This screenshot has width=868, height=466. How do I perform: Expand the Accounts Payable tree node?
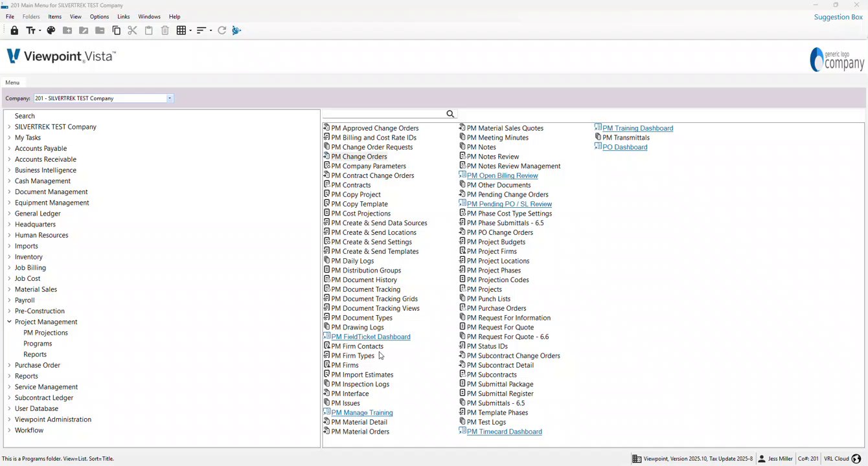(9, 148)
